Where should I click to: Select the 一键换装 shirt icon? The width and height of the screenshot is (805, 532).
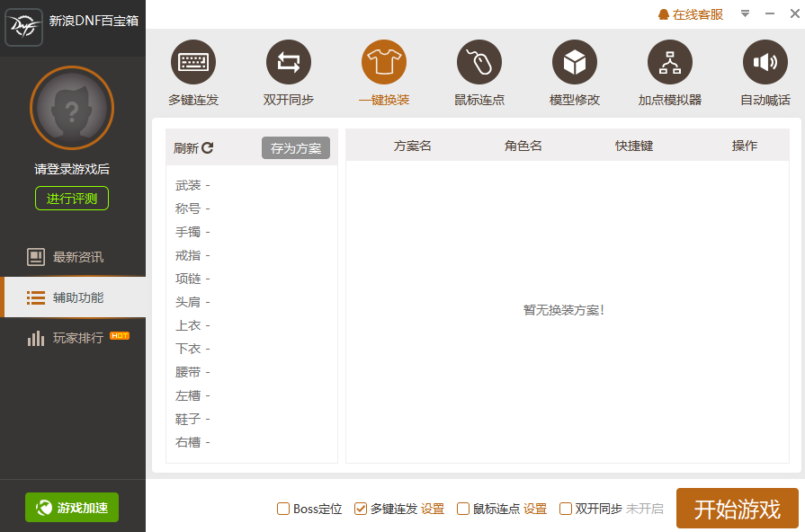coord(384,62)
